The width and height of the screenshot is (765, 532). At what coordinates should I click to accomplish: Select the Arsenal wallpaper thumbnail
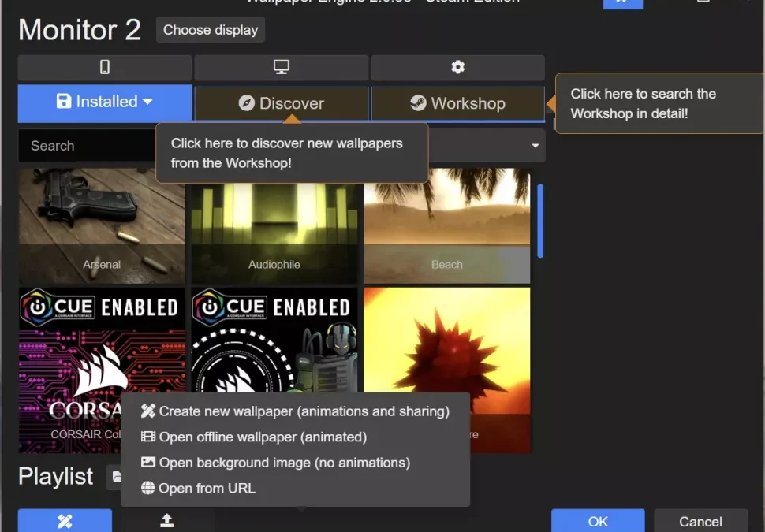pyautogui.click(x=102, y=225)
